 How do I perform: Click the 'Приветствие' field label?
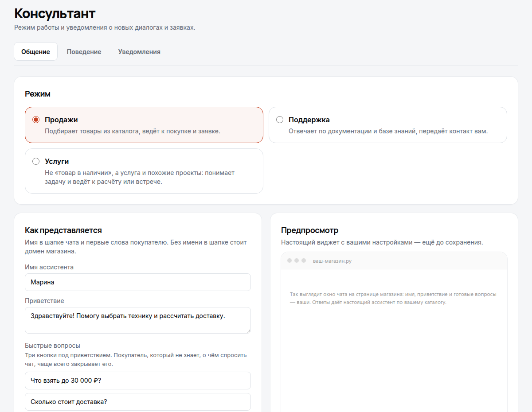44,301
